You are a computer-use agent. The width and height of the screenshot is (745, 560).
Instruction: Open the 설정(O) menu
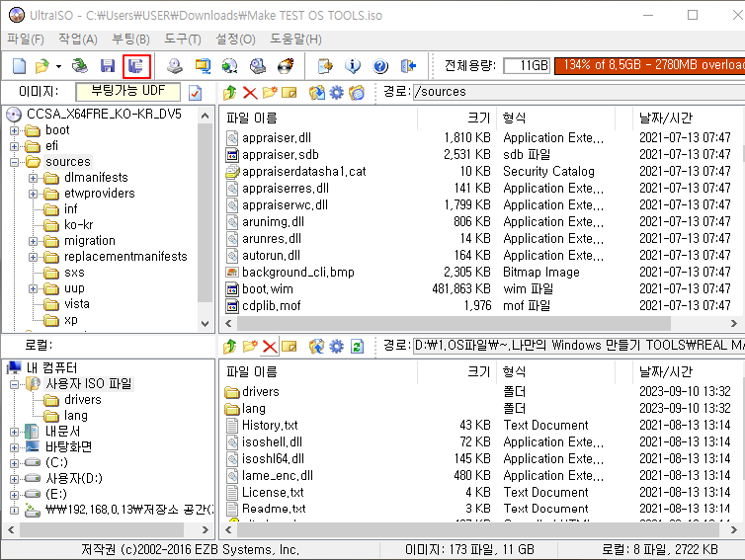tap(236, 39)
